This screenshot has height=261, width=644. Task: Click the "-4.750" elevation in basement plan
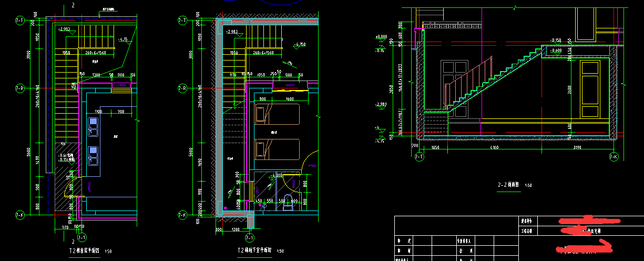[x=300, y=45]
